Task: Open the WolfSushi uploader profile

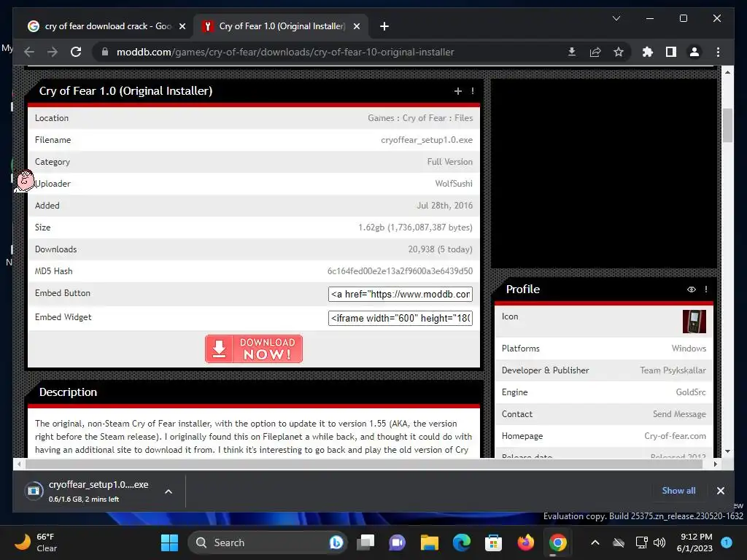Action: pos(454,184)
